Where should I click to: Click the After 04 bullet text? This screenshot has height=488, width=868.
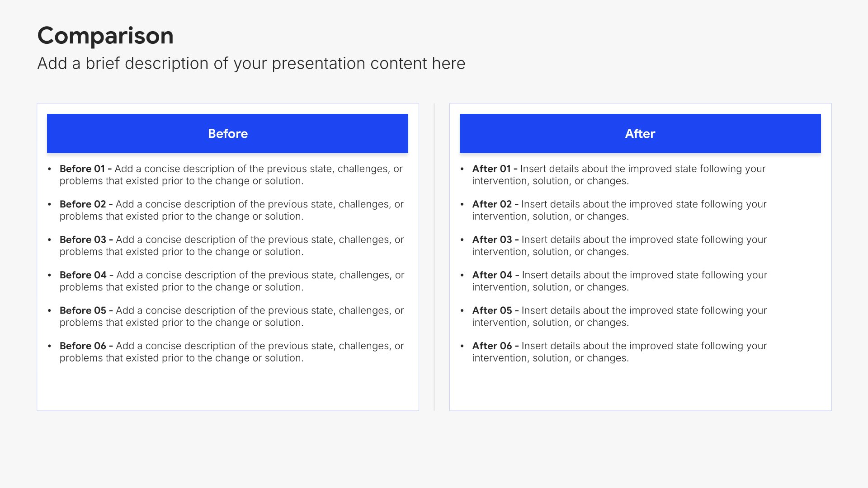pos(618,281)
